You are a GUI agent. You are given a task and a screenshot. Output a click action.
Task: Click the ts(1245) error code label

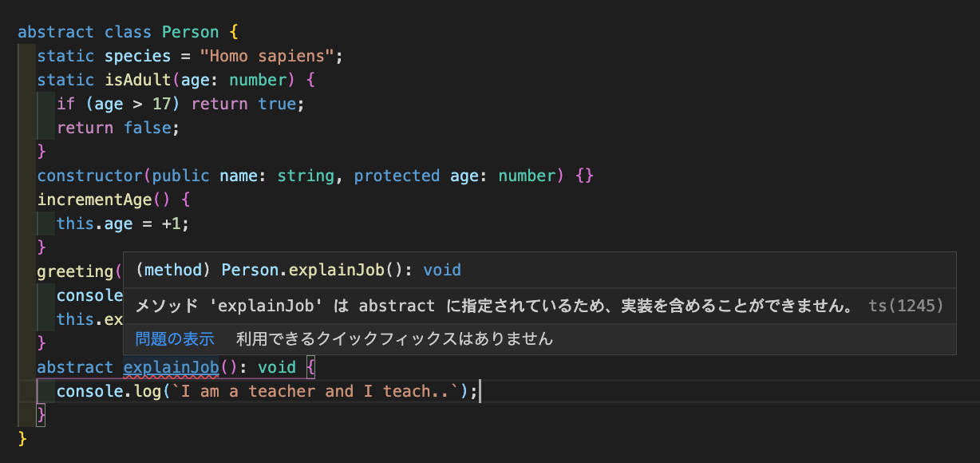[906, 305]
